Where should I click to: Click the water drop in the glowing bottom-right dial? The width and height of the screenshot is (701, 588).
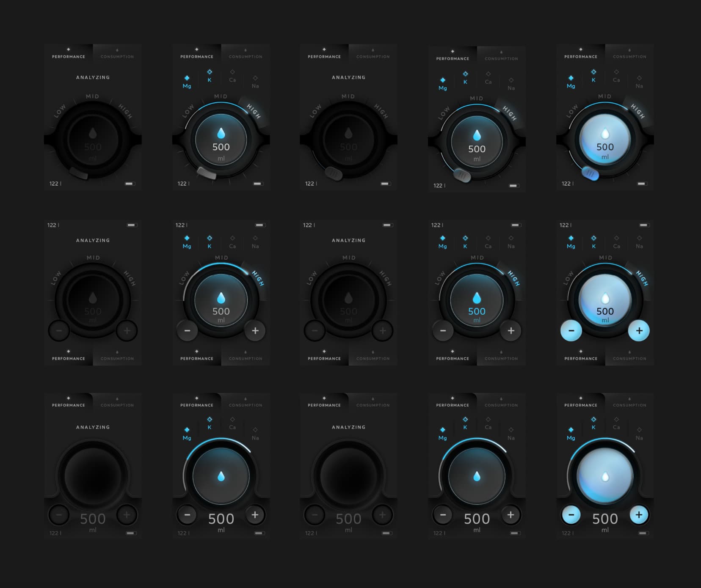pyautogui.click(x=605, y=477)
